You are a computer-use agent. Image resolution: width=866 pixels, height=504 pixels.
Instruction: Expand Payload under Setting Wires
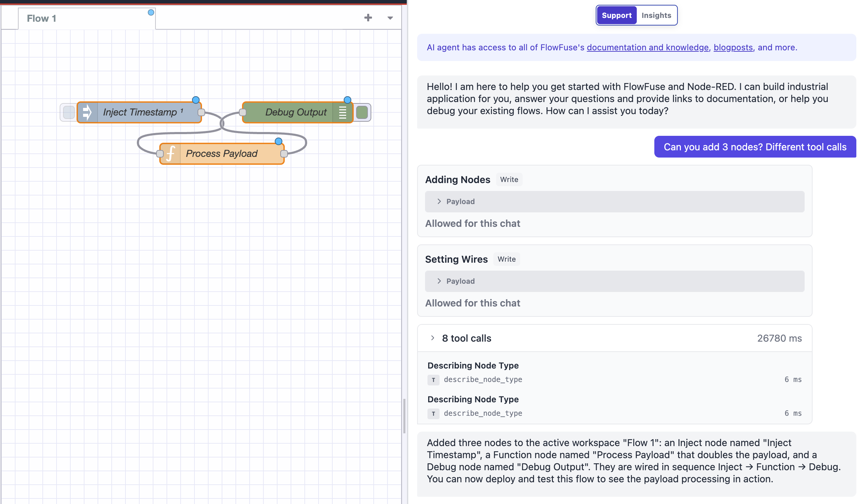[x=615, y=281]
